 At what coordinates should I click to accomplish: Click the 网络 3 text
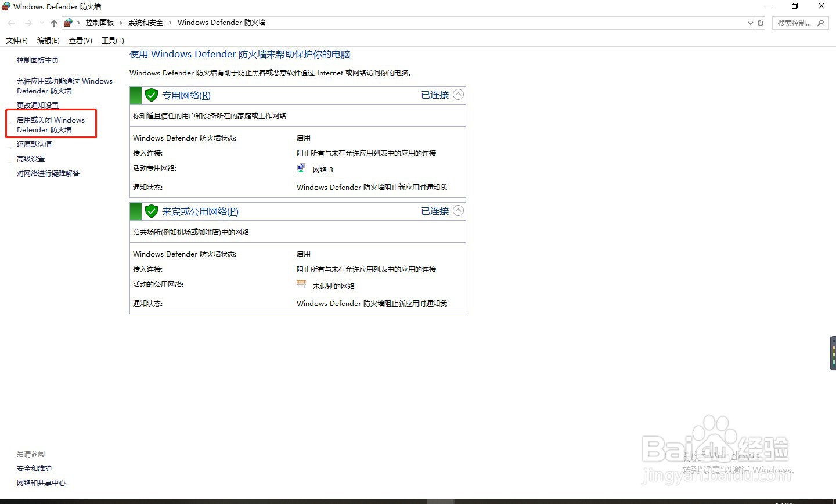pyautogui.click(x=323, y=170)
